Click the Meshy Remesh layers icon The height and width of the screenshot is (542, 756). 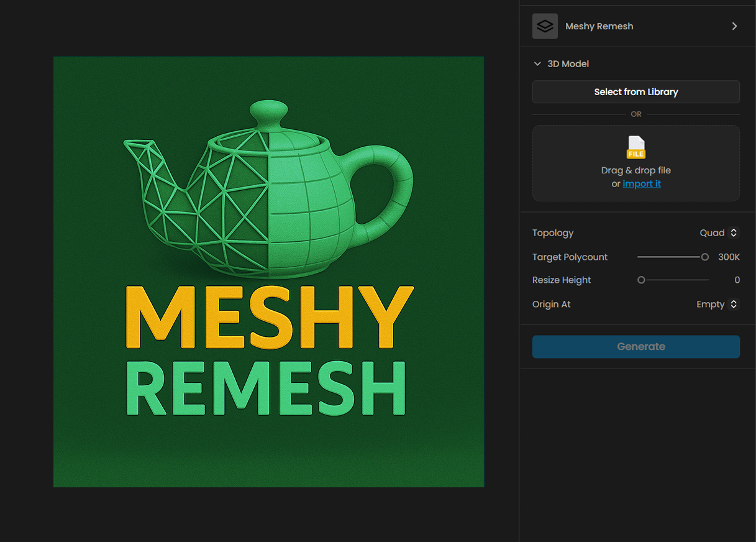545,26
